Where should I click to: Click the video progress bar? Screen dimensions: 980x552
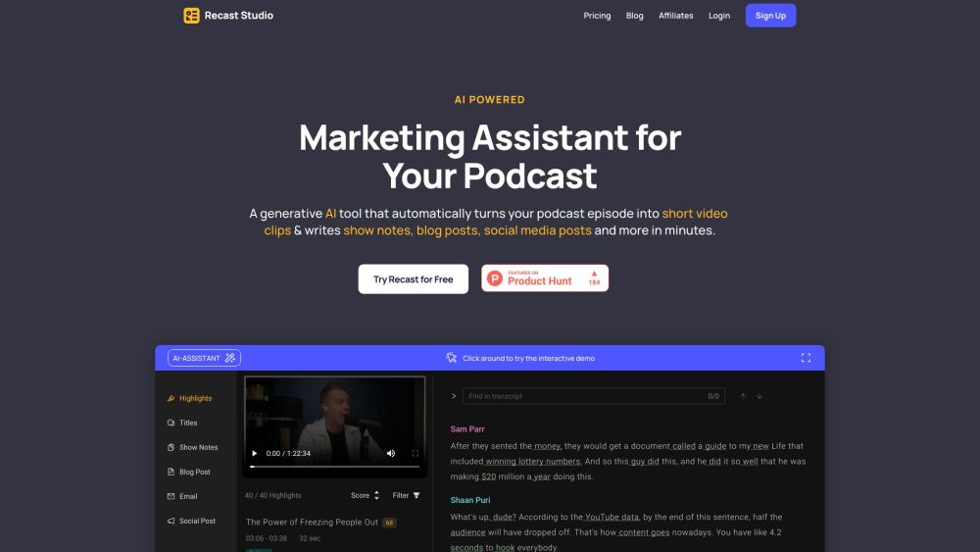click(333, 467)
